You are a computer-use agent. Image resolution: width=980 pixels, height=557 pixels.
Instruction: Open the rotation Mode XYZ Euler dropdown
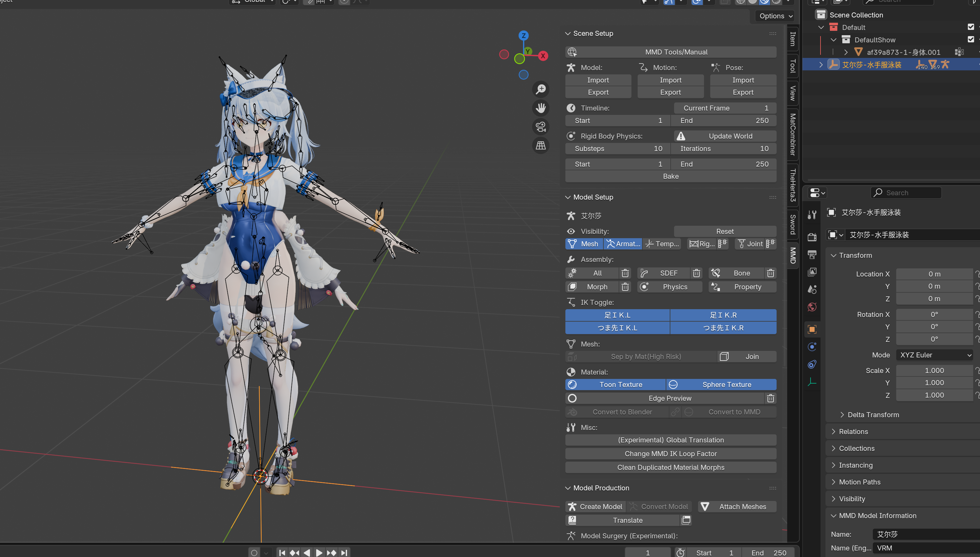click(934, 355)
